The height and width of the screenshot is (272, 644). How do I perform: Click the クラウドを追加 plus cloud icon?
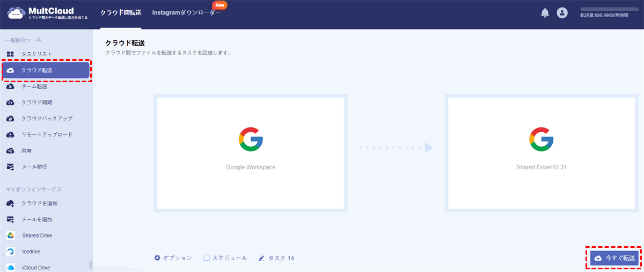click(x=10, y=203)
